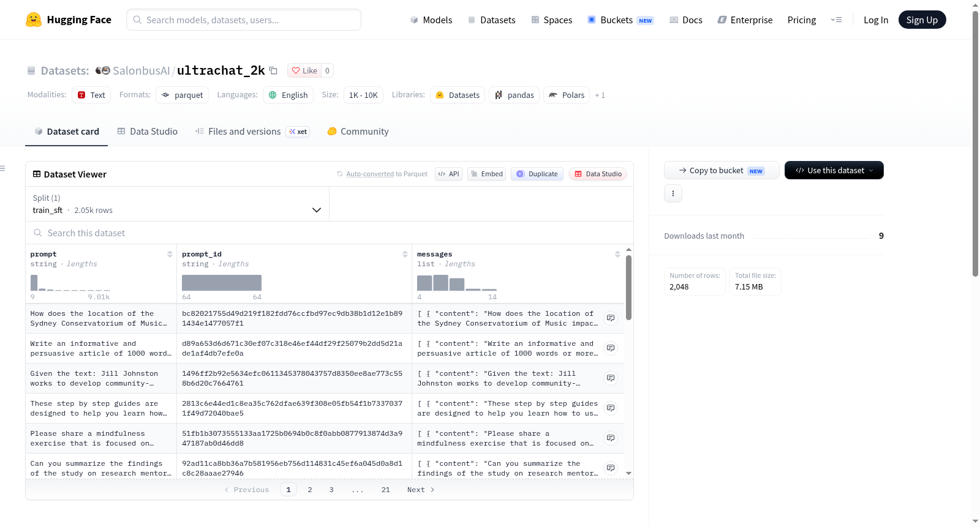Click the like count number

[x=328, y=70]
